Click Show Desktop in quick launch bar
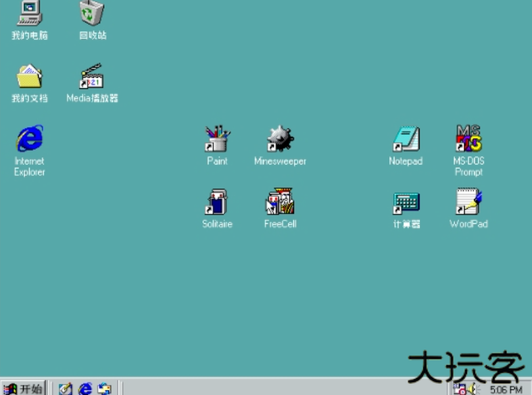 tap(64, 388)
